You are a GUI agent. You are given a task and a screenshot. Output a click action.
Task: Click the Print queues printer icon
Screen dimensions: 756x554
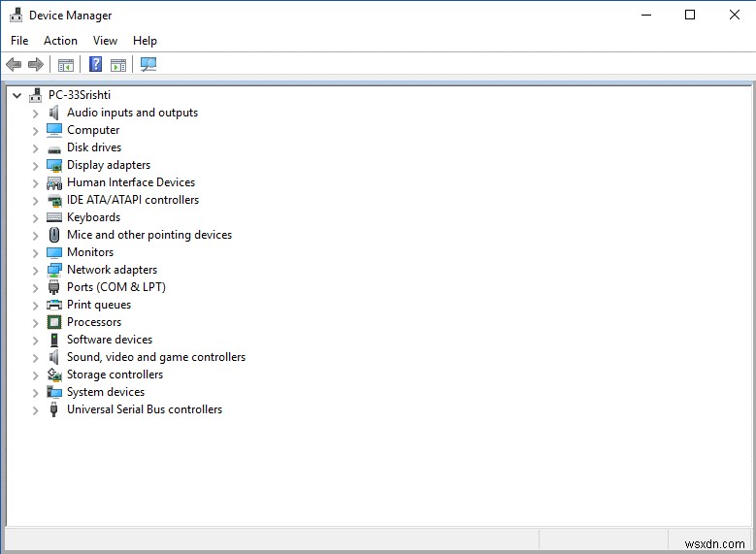click(x=54, y=305)
